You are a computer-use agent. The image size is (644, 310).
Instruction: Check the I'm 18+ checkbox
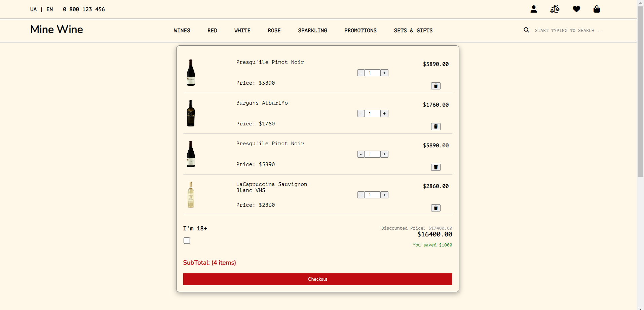tap(187, 240)
